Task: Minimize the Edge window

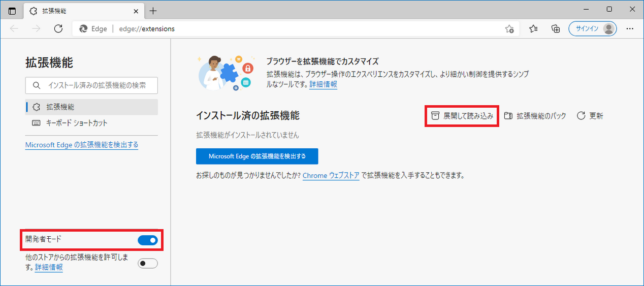Action: (x=586, y=9)
